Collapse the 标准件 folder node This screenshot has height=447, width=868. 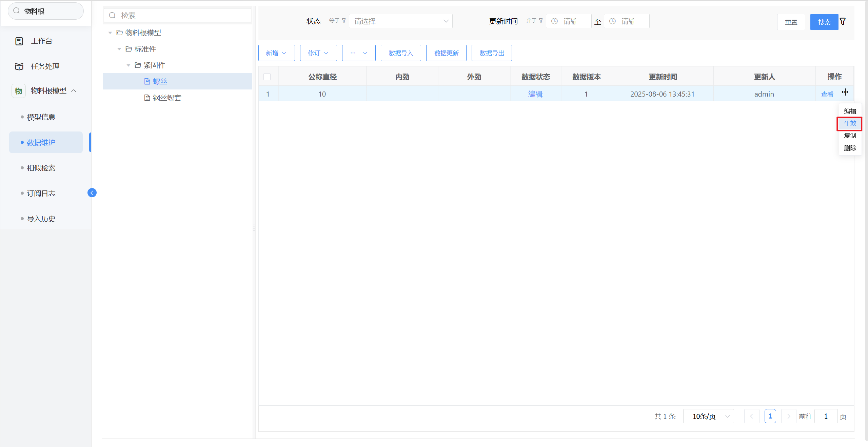pyautogui.click(x=119, y=49)
